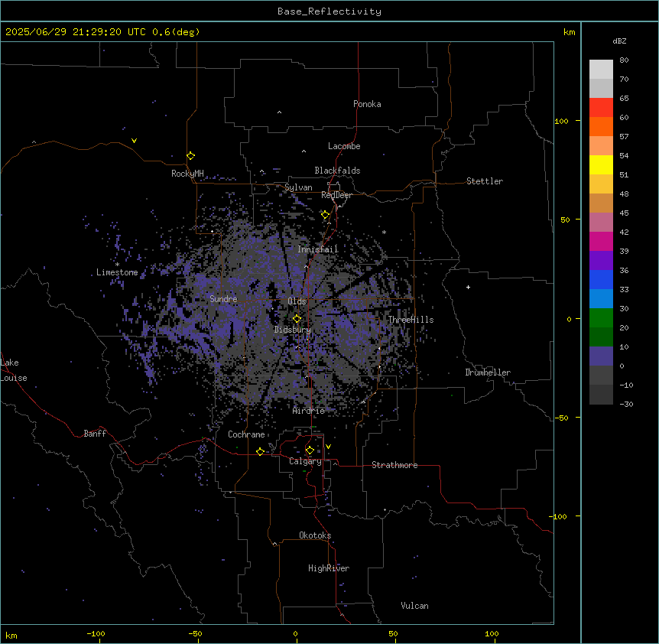Click the 2025/06/29 21:29:20 UTC timestamp
Image resolution: width=659 pixels, height=644 pixels.
[76, 32]
